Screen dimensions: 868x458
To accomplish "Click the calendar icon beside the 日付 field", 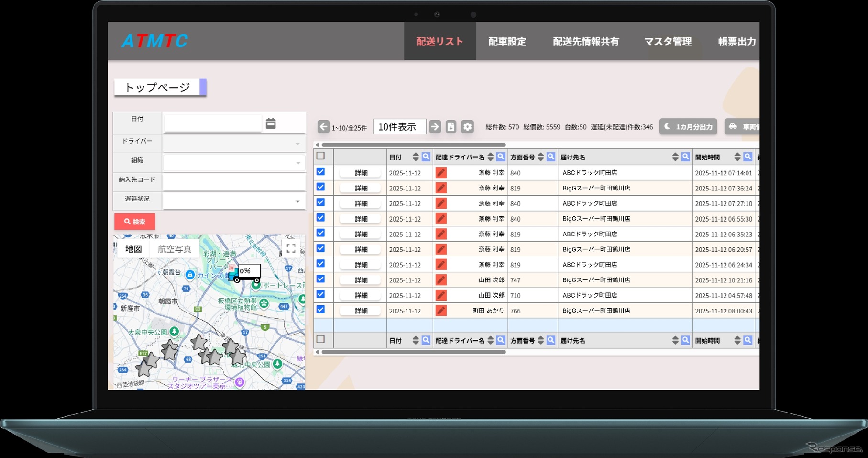I will click(271, 123).
